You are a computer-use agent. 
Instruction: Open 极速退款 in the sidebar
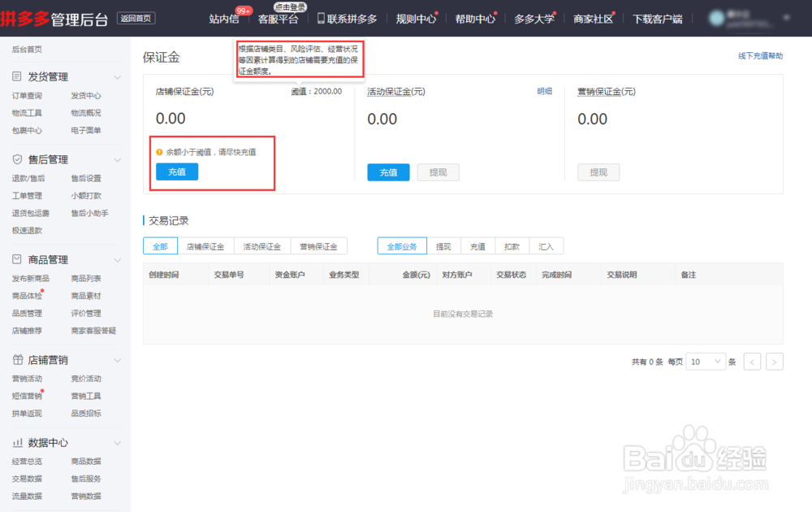tap(27, 230)
